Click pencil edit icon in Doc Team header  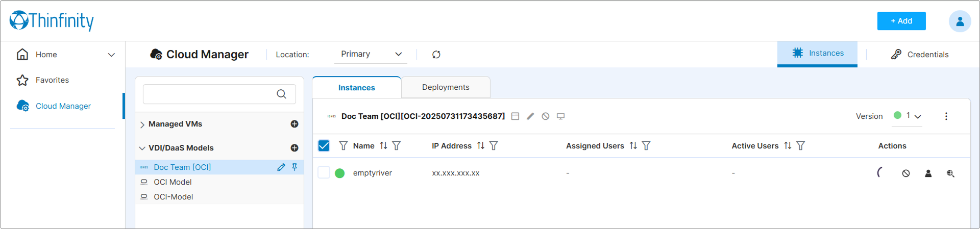530,116
